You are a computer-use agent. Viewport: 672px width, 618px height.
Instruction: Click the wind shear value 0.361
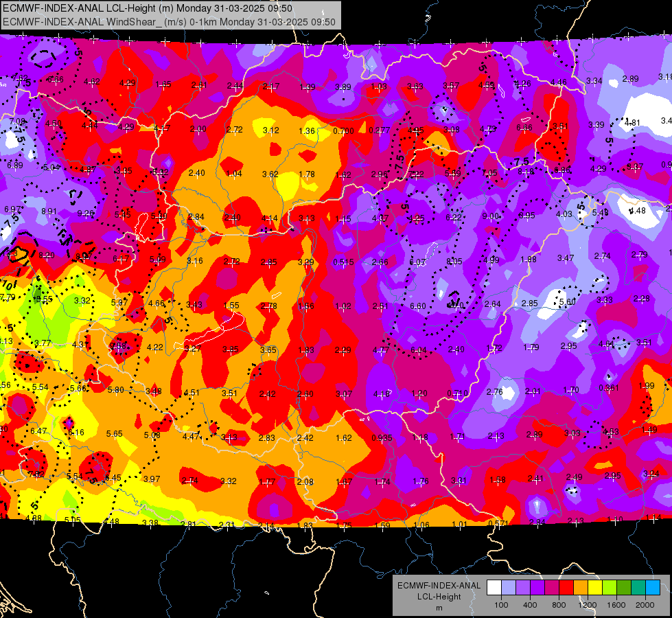[x=609, y=388]
